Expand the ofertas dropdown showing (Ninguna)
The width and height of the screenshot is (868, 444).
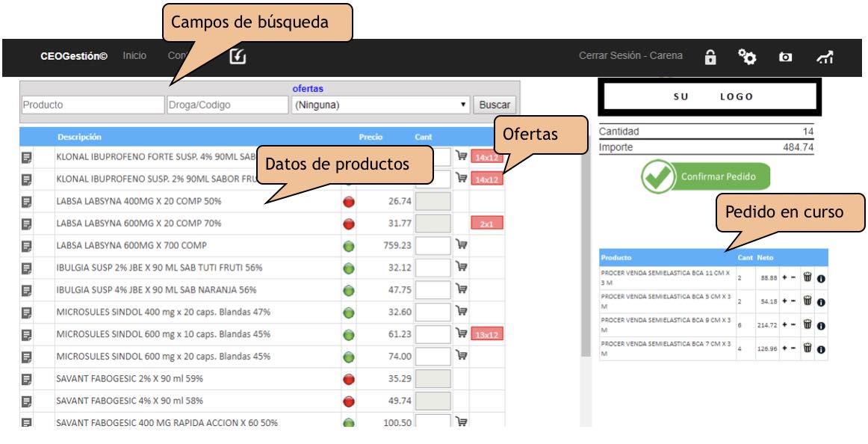(x=380, y=105)
